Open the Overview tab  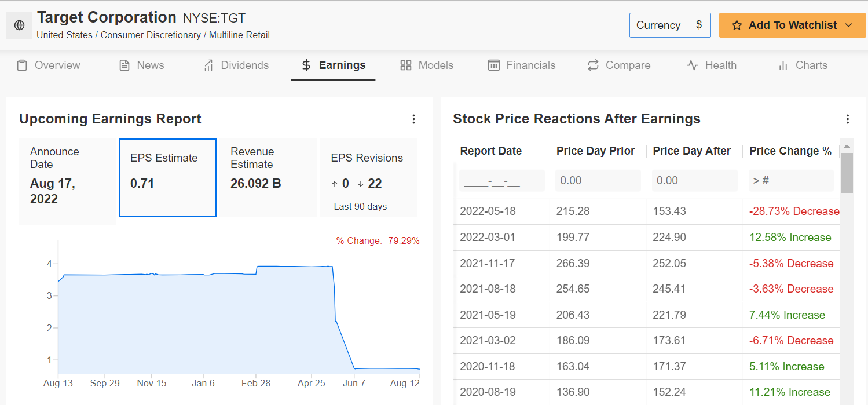coord(49,65)
